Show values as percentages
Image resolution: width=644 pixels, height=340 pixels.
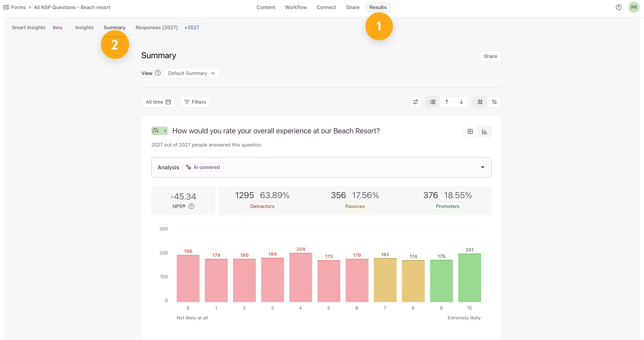pos(494,102)
